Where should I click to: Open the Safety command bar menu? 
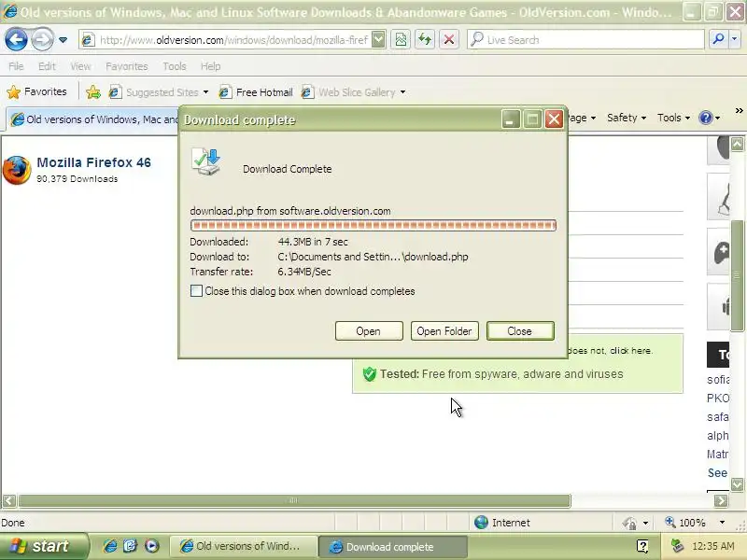(626, 118)
